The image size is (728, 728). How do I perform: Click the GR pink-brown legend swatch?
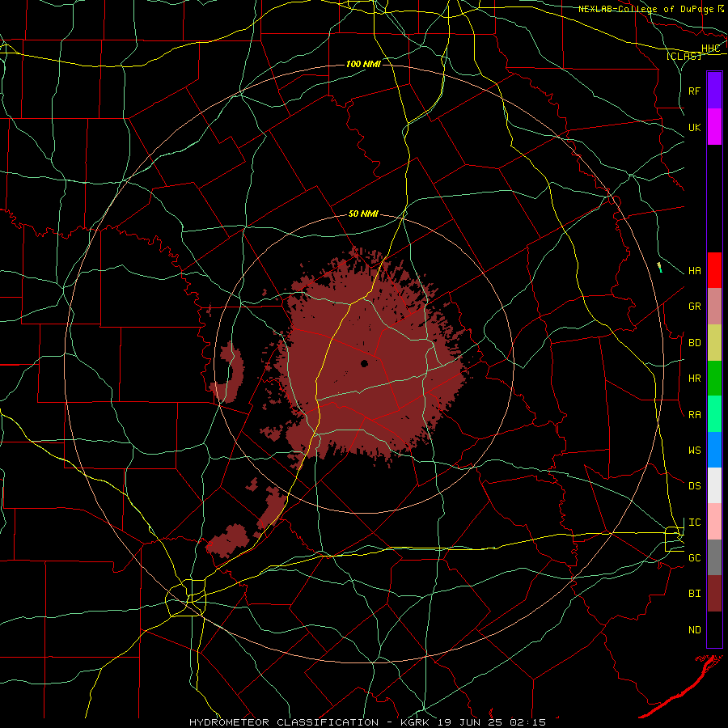tap(714, 307)
